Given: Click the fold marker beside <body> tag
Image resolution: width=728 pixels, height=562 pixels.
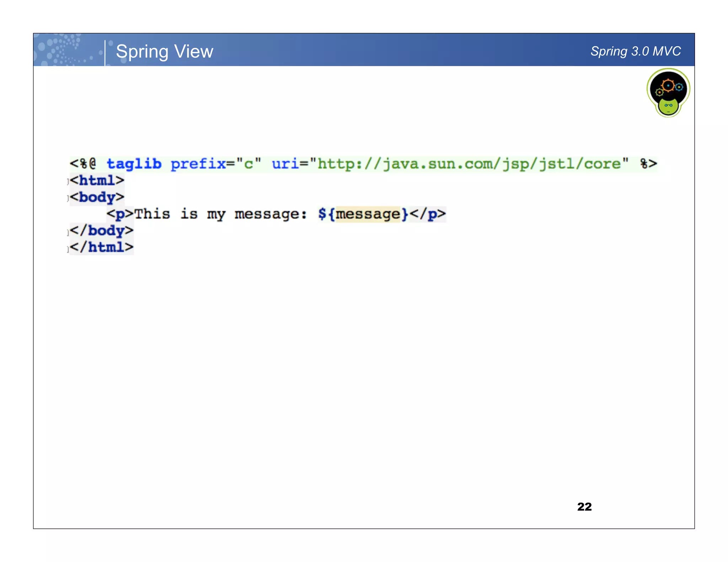Looking at the screenshot, I should click(68, 198).
